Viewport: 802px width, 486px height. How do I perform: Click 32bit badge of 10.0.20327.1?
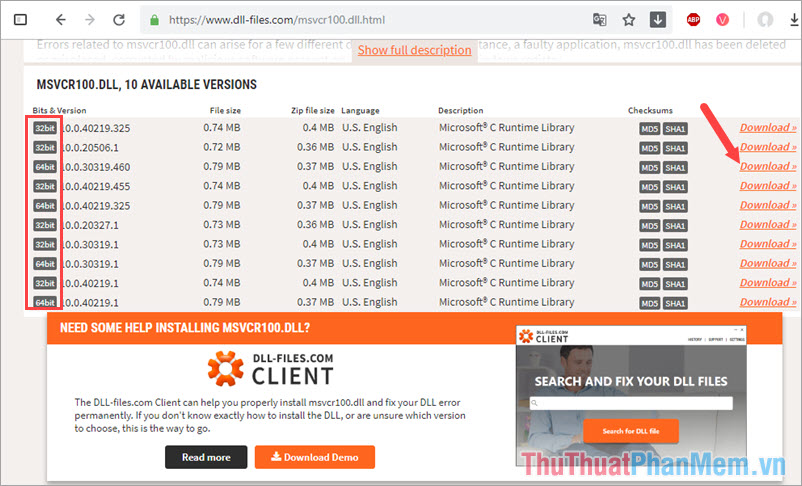45,225
